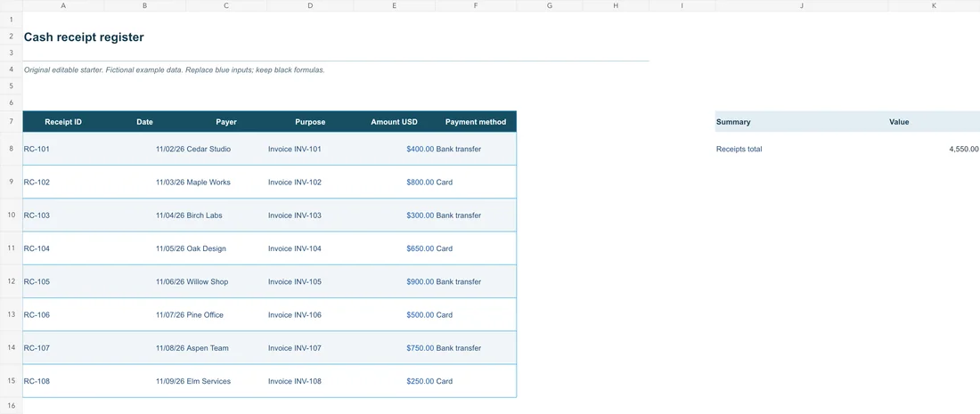This screenshot has height=414, width=980.
Task: Select the $800.00 amount cell
Action: pos(394,183)
